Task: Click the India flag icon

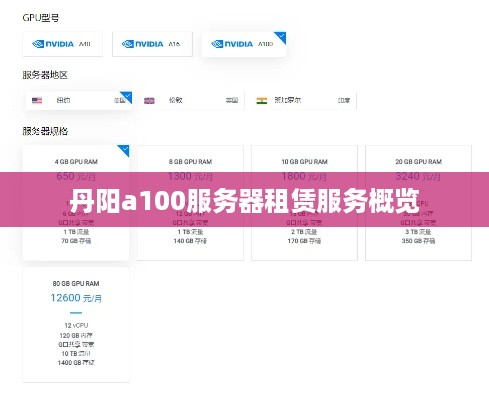Action: [262, 100]
